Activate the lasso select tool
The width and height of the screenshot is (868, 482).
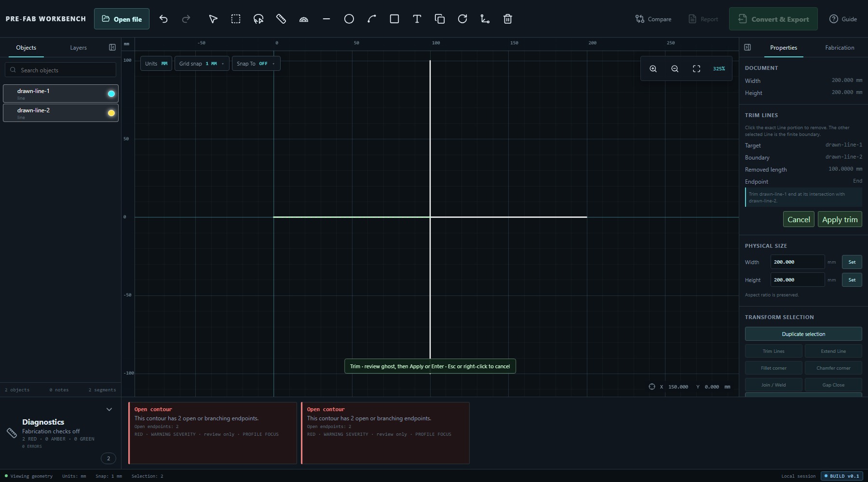(x=258, y=19)
